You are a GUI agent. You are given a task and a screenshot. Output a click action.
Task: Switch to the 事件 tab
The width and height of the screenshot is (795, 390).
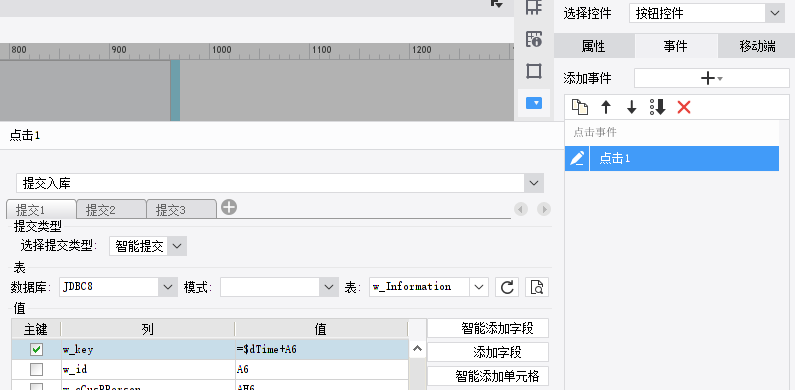pyautogui.click(x=675, y=46)
